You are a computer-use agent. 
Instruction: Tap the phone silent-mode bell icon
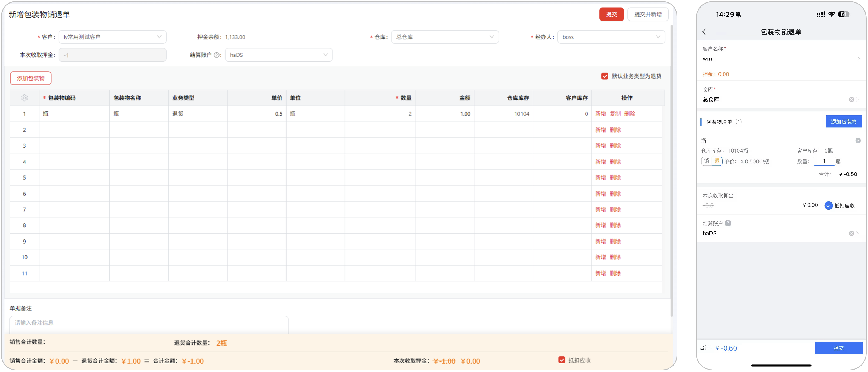tap(738, 15)
